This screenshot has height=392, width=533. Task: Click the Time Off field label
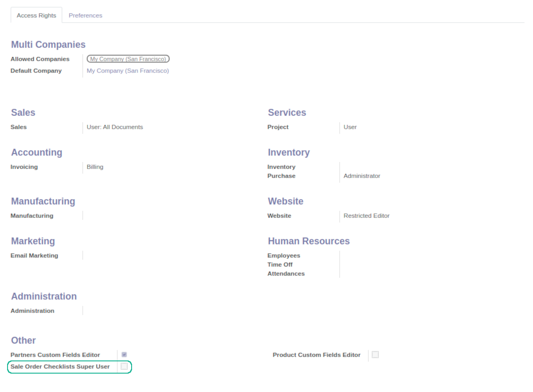click(280, 264)
